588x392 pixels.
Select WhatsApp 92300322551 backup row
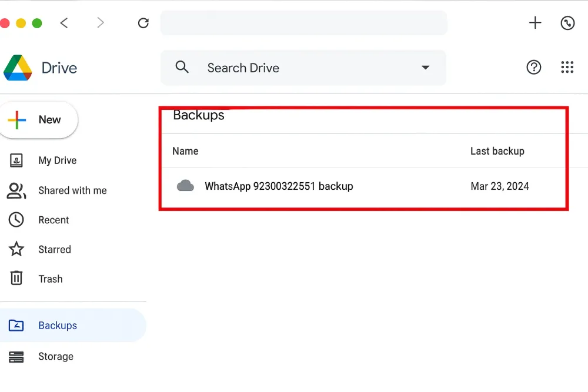click(x=363, y=186)
